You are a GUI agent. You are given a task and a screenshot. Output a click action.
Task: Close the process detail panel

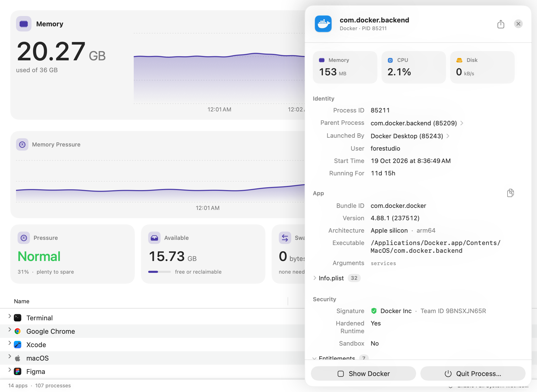(518, 24)
